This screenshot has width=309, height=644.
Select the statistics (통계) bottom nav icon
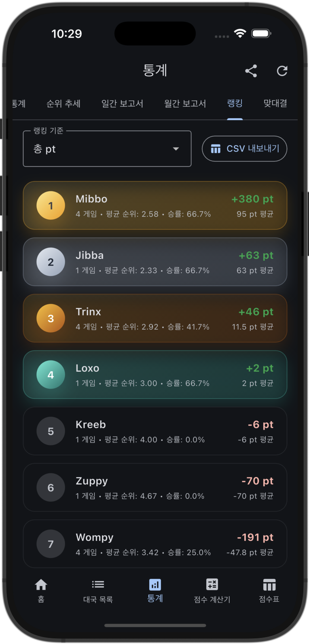[x=155, y=585]
